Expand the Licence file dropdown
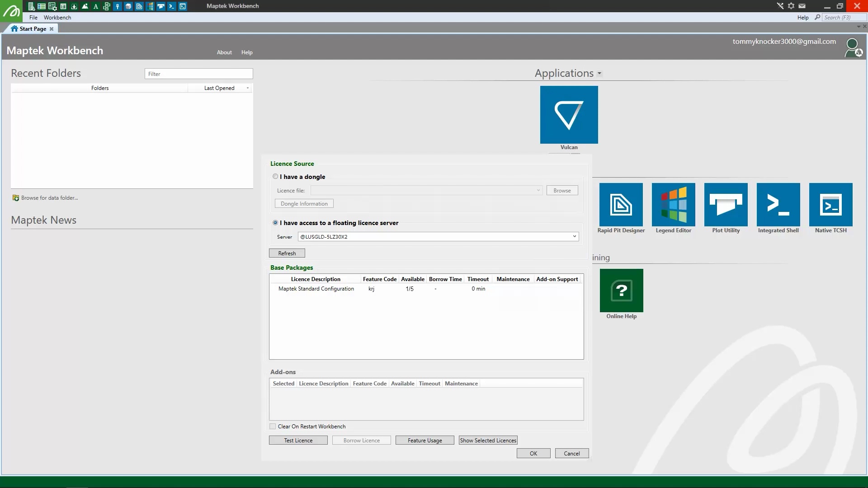Screen dimensions: 868x488 point(538,191)
